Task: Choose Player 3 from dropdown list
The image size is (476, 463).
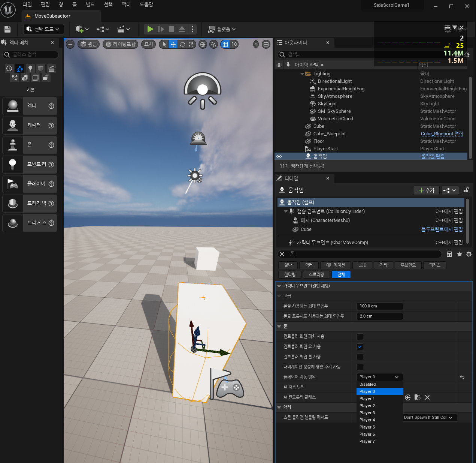Action: 380,413
